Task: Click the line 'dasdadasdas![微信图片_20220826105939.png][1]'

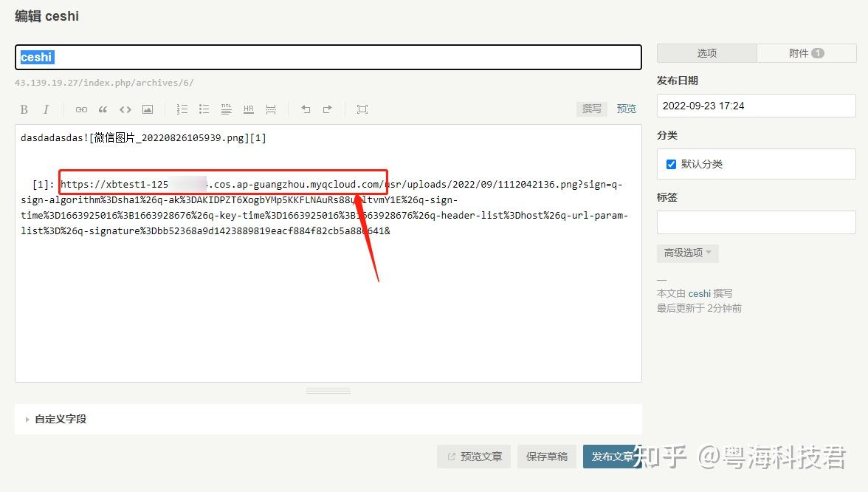Action: [143, 138]
